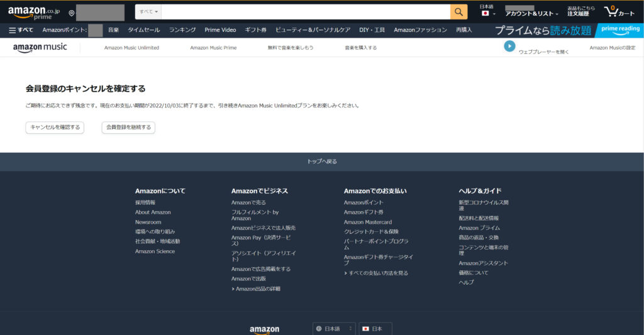Viewport: 644px width, 335px height.
Task: Open Amazonファッション navigation item
Action: 420,30
